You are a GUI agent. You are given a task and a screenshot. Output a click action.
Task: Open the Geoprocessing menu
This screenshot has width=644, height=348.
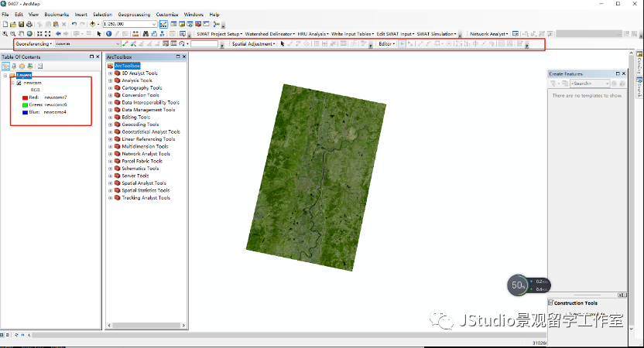pyautogui.click(x=134, y=15)
